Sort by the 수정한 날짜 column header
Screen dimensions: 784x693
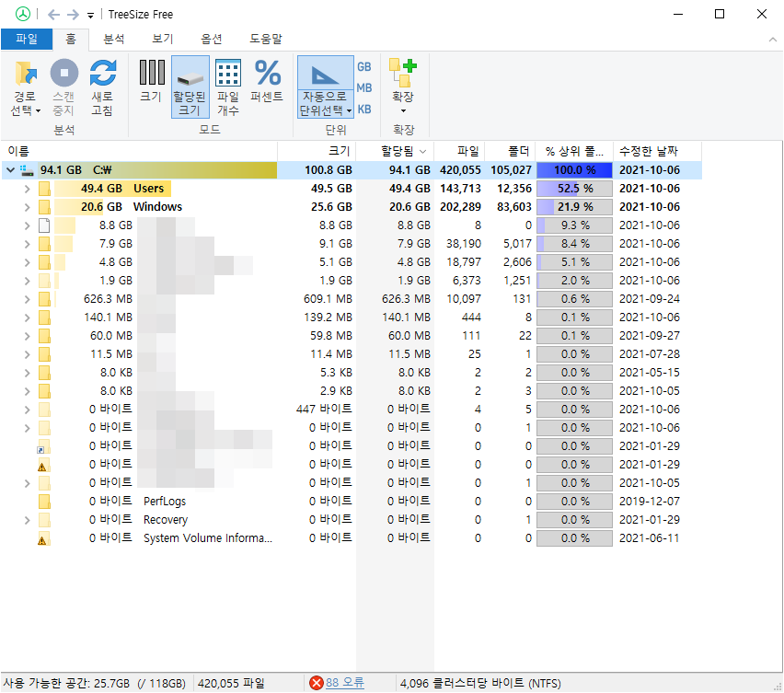(x=657, y=151)
